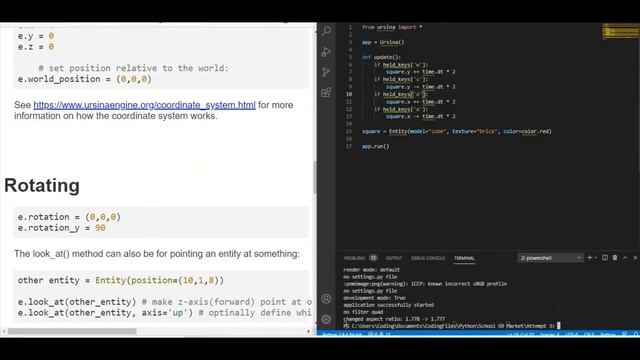Open the Extensions view
This screenshot has height=360, width=640.
pos(326,92)
